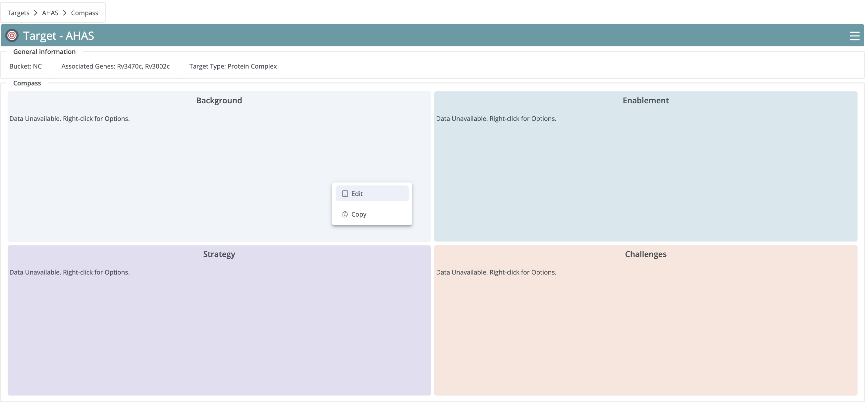868x408 pixels.
Task: Click the Background panel heading
Action: (219, 100)
